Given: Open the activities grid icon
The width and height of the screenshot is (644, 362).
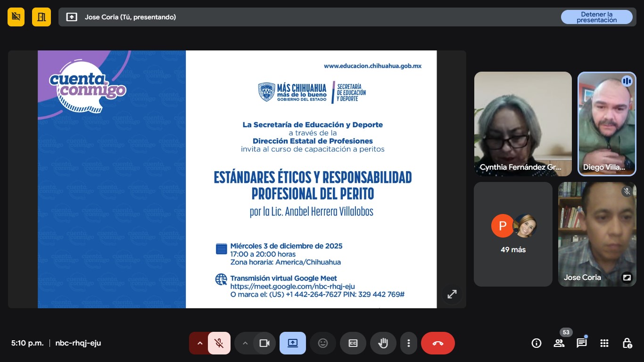Looking at the screenshot, I should pos(604,343).
